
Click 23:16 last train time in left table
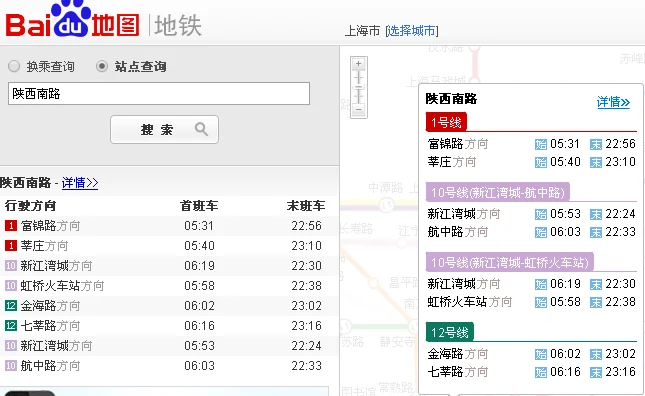pyautogui.click(x=306, y=326)
